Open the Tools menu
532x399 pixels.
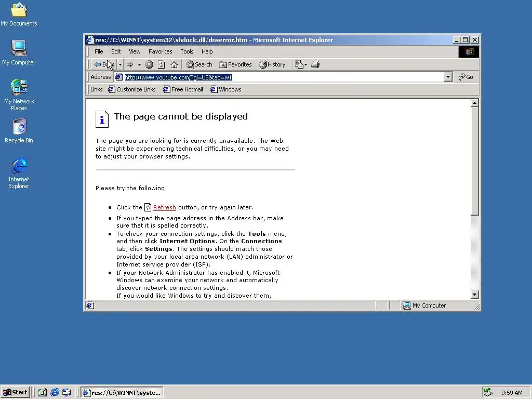187,51
